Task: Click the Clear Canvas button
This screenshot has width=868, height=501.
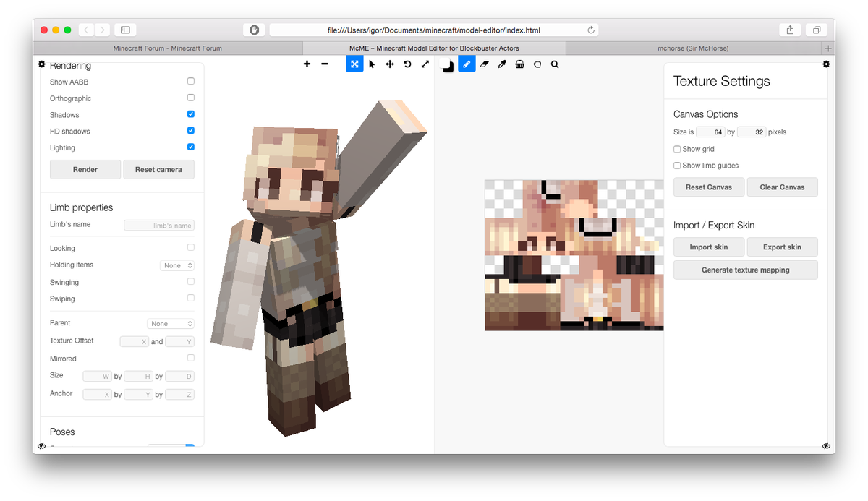Action: [782, 187]
